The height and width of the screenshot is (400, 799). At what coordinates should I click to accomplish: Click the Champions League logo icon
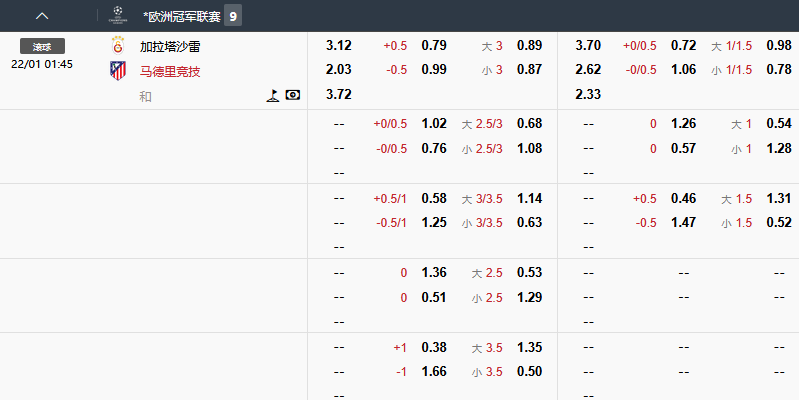[119, 16]
